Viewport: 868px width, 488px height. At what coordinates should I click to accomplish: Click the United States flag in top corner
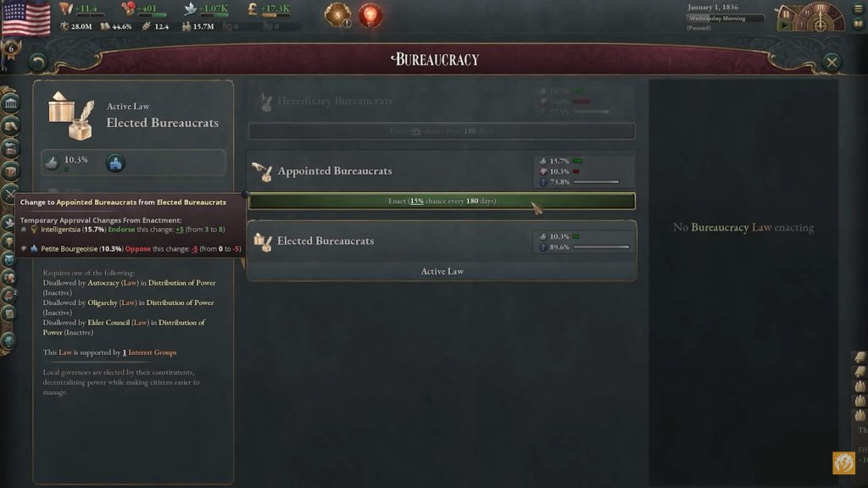(x=25, y=18)
